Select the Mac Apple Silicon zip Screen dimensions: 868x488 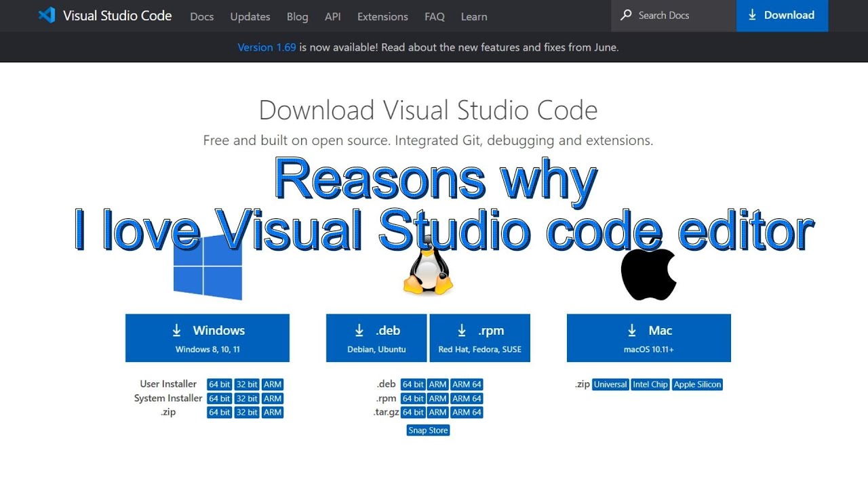pyautogui.click(x=698, y=384)
